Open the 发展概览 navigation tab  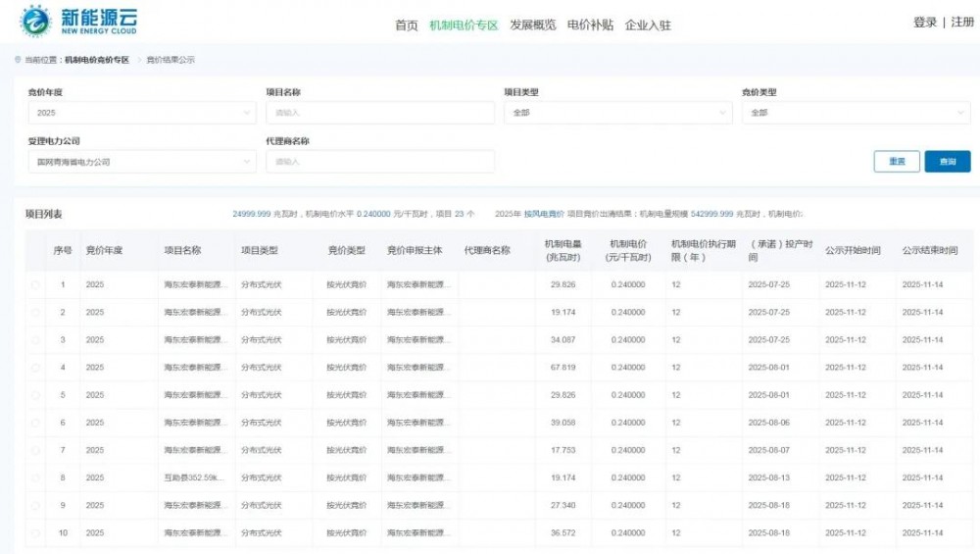(x=532, y=25)
